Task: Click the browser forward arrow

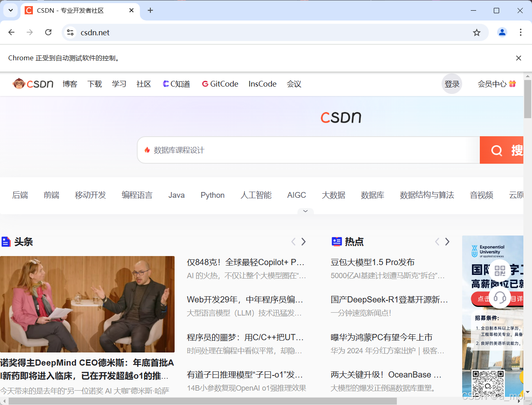Action: pyautogui.click(x=30, y=32)
